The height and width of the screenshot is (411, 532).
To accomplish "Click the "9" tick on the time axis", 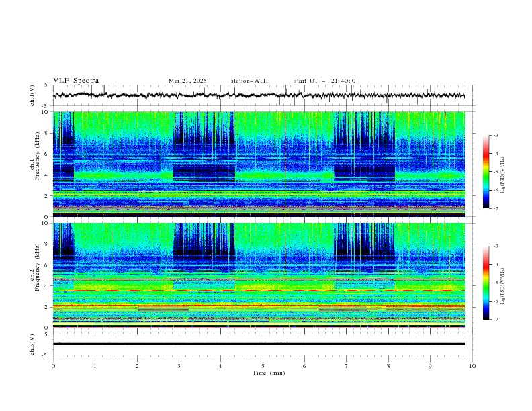I will pos(430,366).
